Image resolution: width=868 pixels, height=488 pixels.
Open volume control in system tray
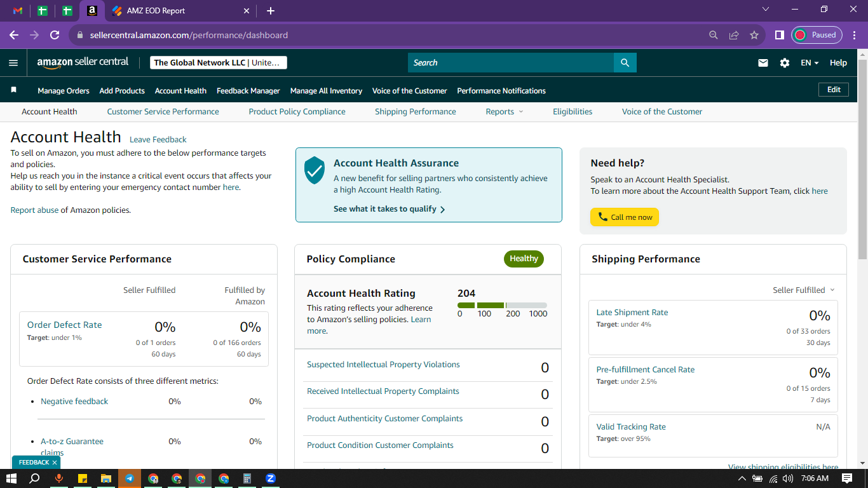(788, 478)
